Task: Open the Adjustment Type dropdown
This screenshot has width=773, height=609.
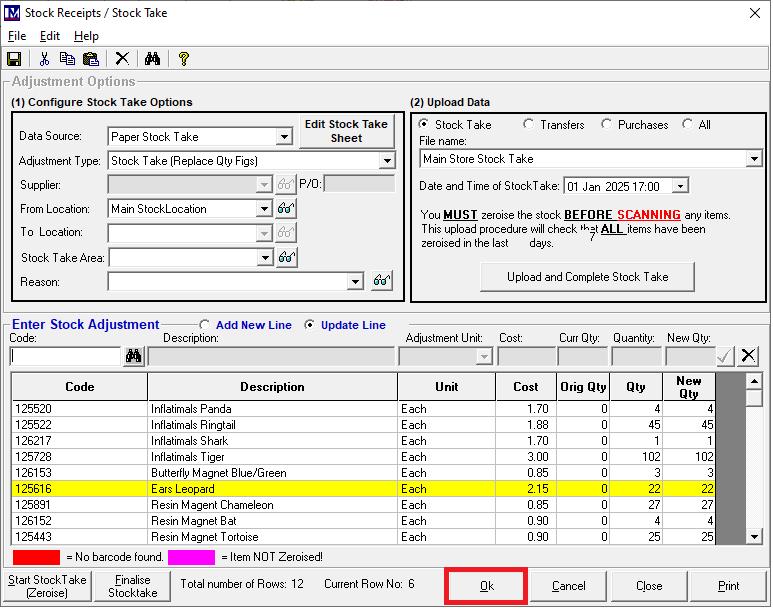Action: click(387, 161)
